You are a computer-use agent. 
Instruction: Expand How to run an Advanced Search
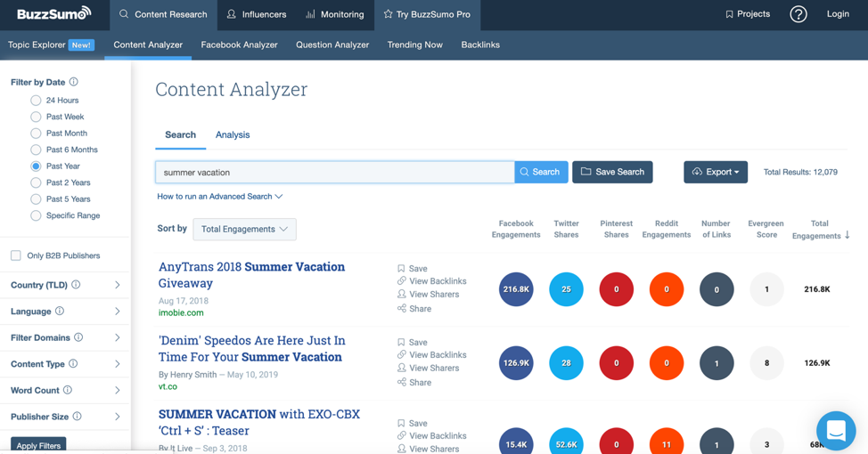(x=220, y=197)
